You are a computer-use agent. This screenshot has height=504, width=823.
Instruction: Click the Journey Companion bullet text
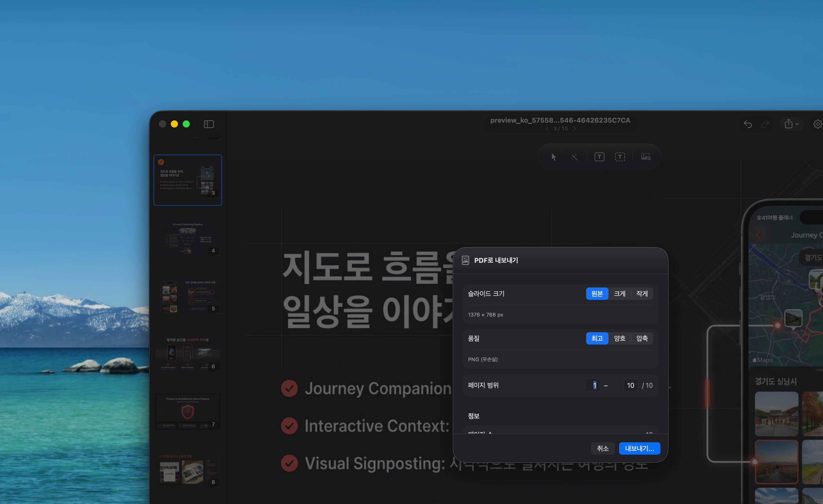coord(378,389)
